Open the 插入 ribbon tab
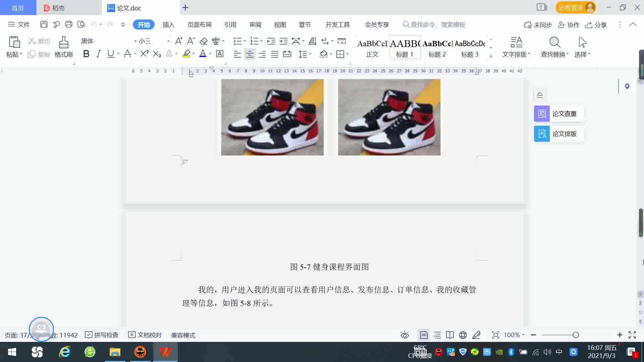Screen dimensions: 644x362 (168, 24)
